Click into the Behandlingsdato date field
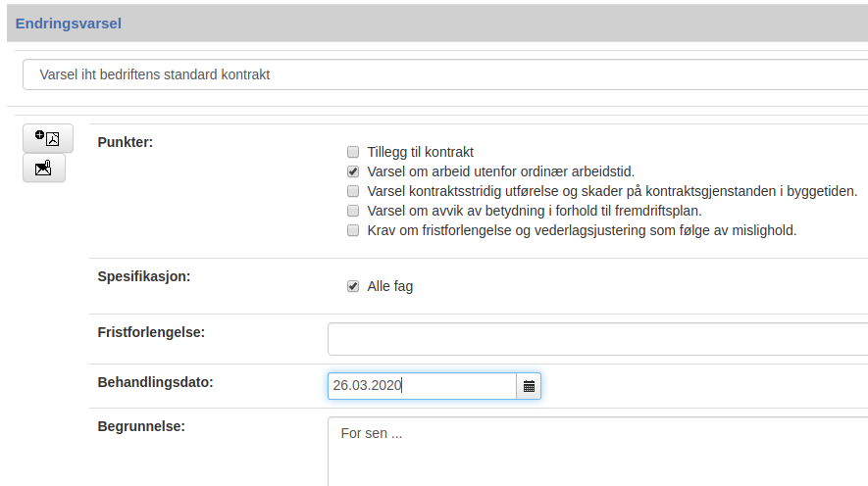 pyautogui.click(x=422, y=386)
